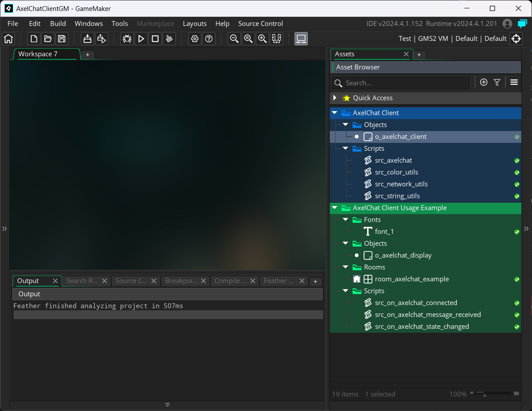Screen dimensions: 532x411
Task: Open the Start Page home icon
Action: pos(8,39)
